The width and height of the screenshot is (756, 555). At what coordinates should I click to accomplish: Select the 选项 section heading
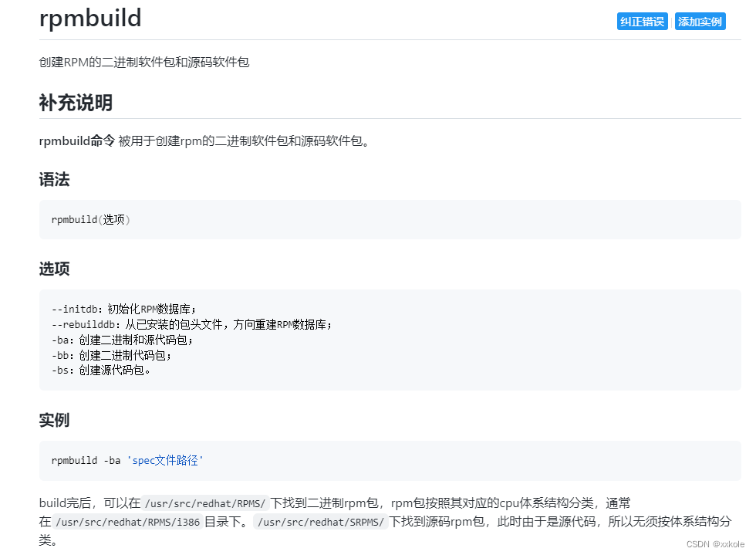(x=54, y=269)
